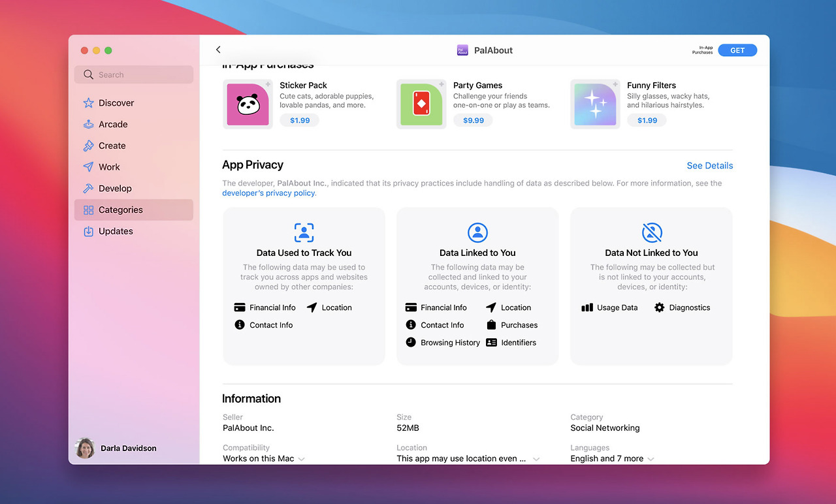836x504 pixels.
Task: Expand the Location info chevron
Action: (536, 459)
